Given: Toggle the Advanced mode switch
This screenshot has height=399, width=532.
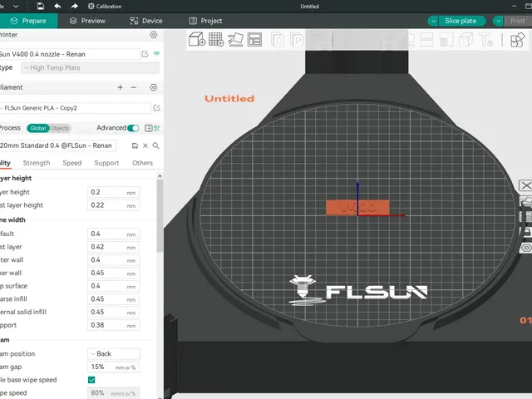Looking at the screenshot, I should coord(133,128).
